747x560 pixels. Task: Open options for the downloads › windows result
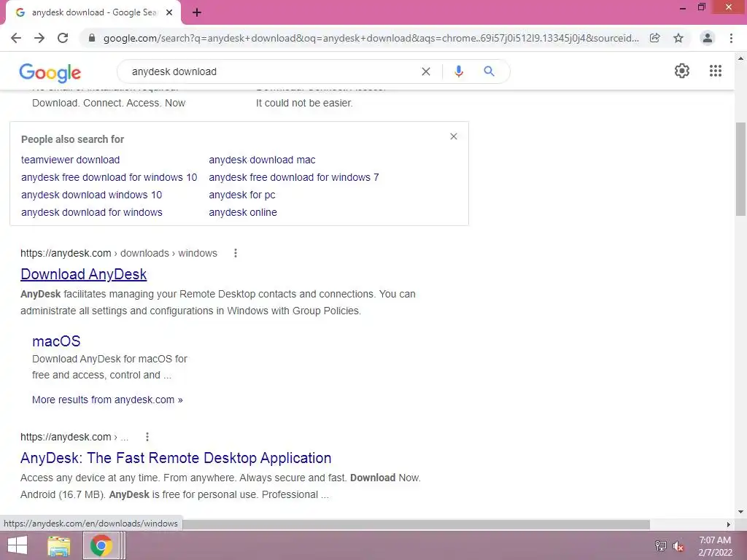point(236,253)
